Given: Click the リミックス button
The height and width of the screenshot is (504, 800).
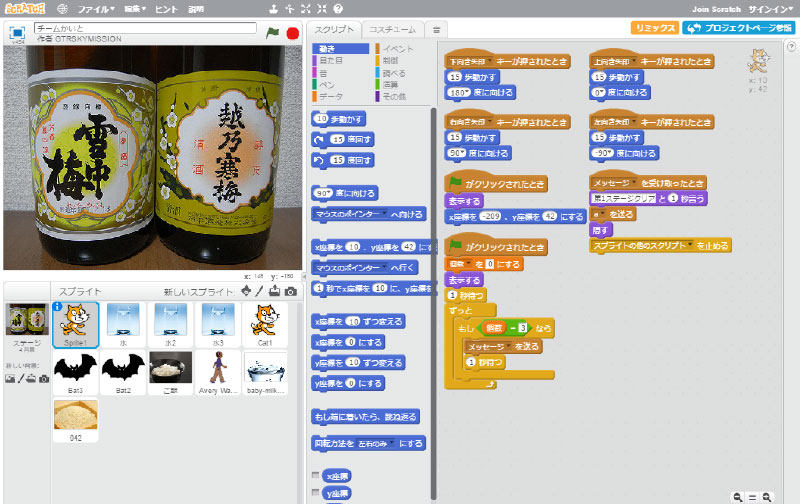Looking at the screenshot, I should (655, 28).
